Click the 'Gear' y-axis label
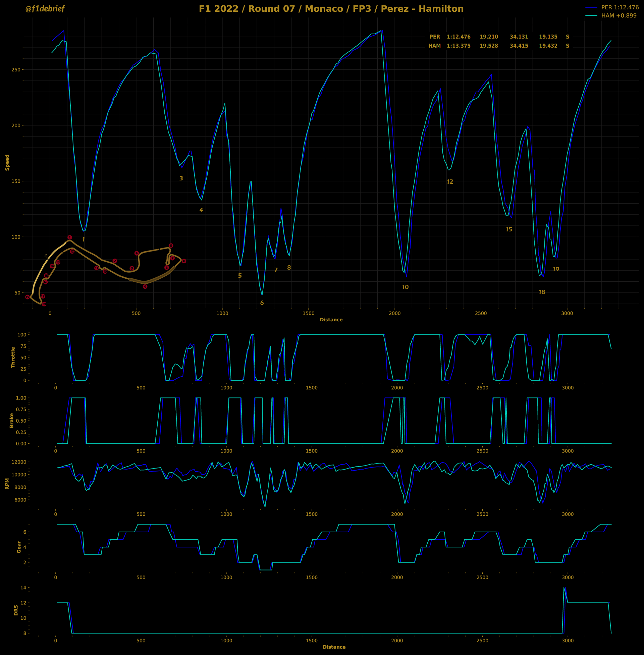This screenshot has width=644, height=655. point(19,547)
